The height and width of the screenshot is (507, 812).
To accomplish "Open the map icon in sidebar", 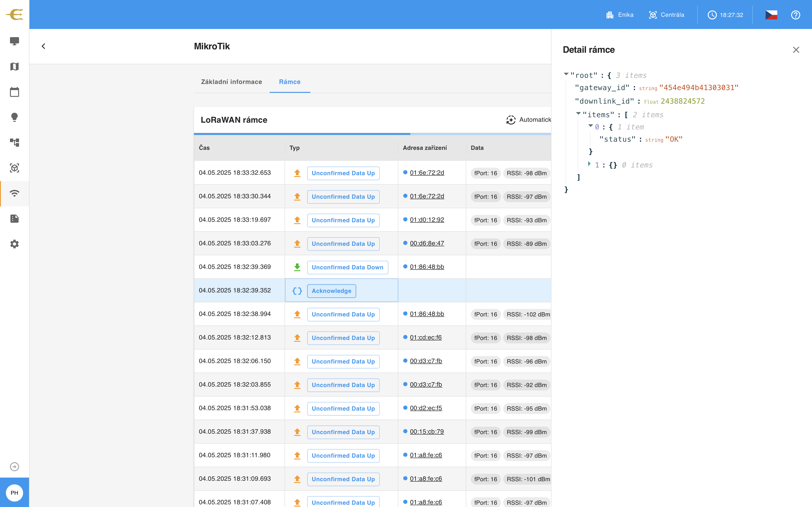I will [14, 66].
